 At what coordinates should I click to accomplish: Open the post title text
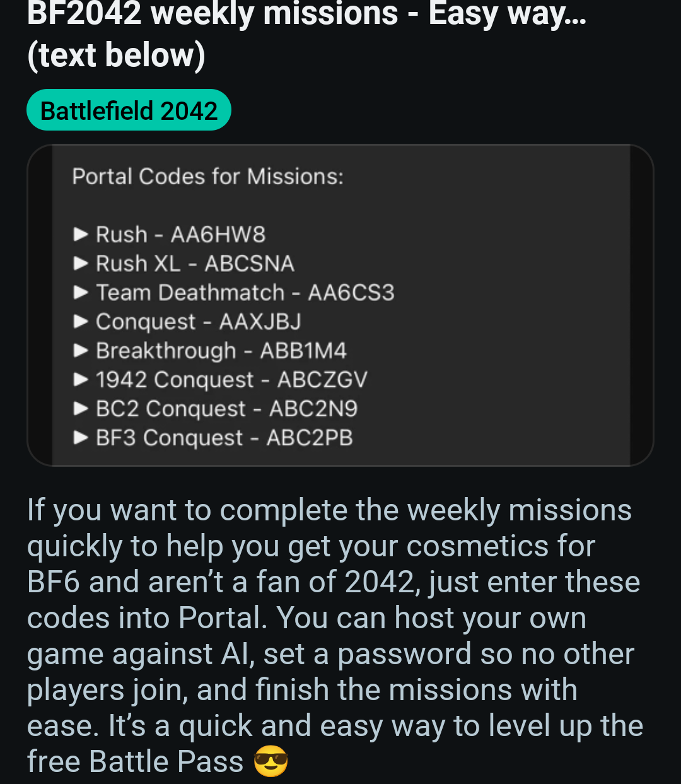(x=307, y=35)
